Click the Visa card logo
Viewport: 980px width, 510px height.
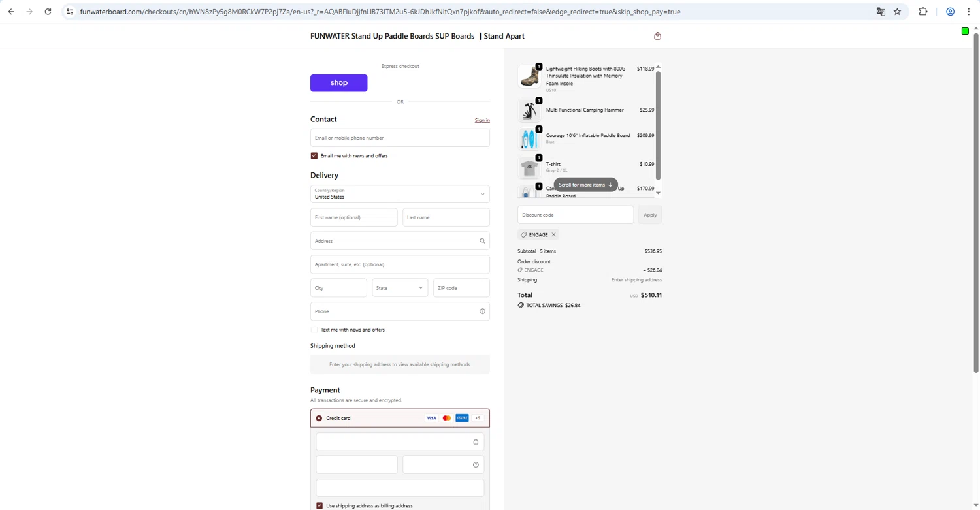pos(431,418)
